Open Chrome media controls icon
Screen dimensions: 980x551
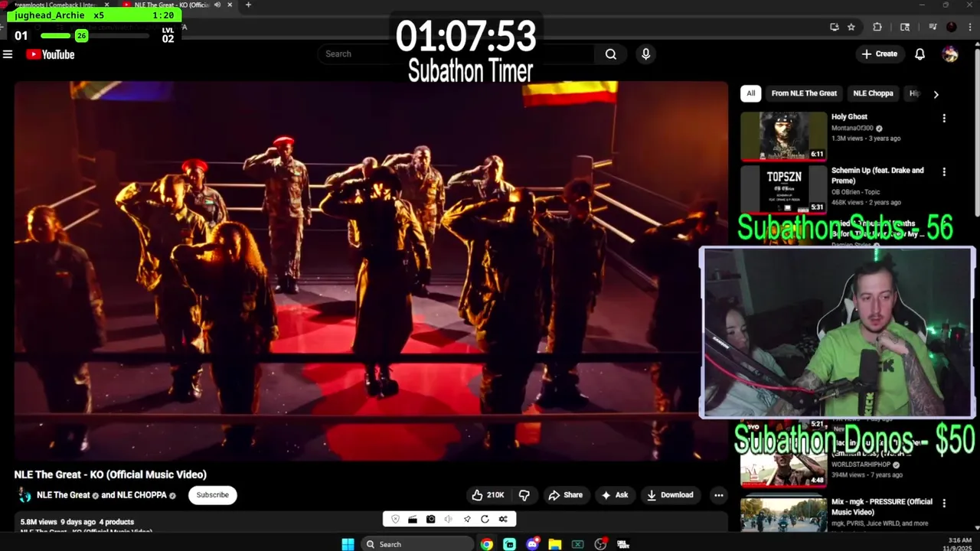933,27
